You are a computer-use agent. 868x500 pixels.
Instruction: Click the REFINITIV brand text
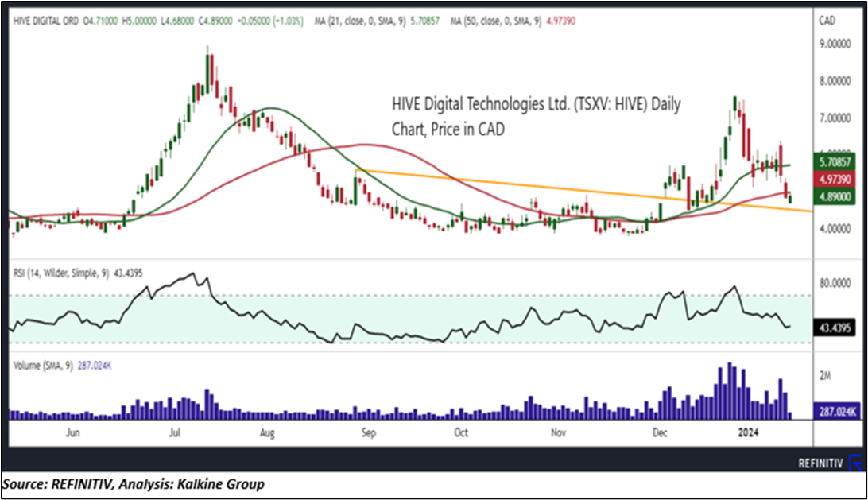[820, 463]
